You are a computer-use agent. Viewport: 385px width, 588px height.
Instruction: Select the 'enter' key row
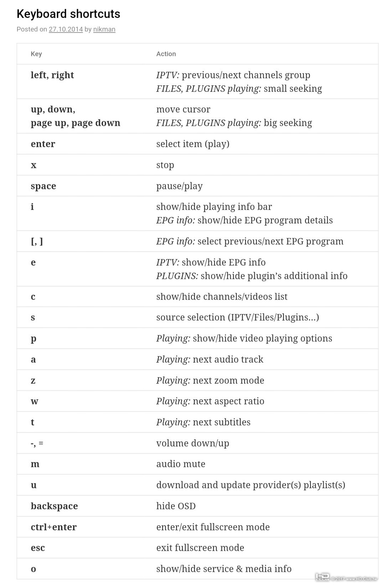pyautogui.click(x=197, y=144)
